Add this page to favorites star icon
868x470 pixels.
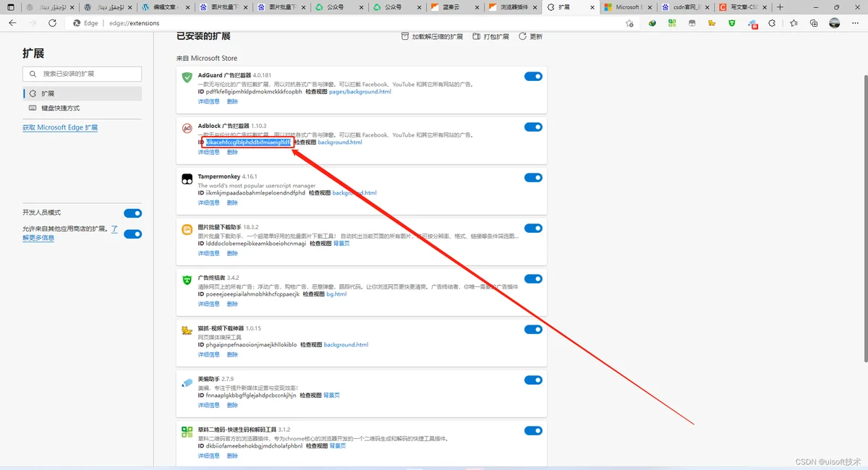[x=629, y=23]
